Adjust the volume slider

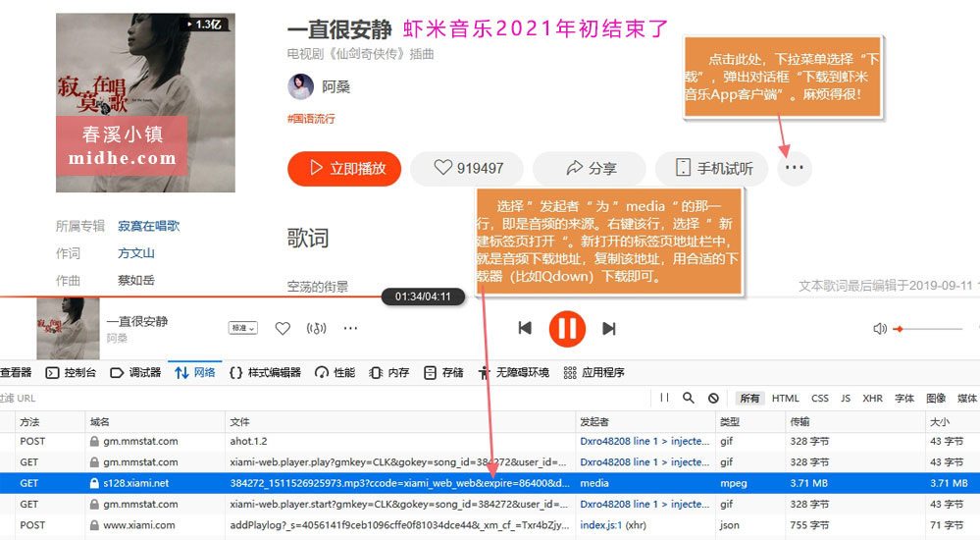927,329
